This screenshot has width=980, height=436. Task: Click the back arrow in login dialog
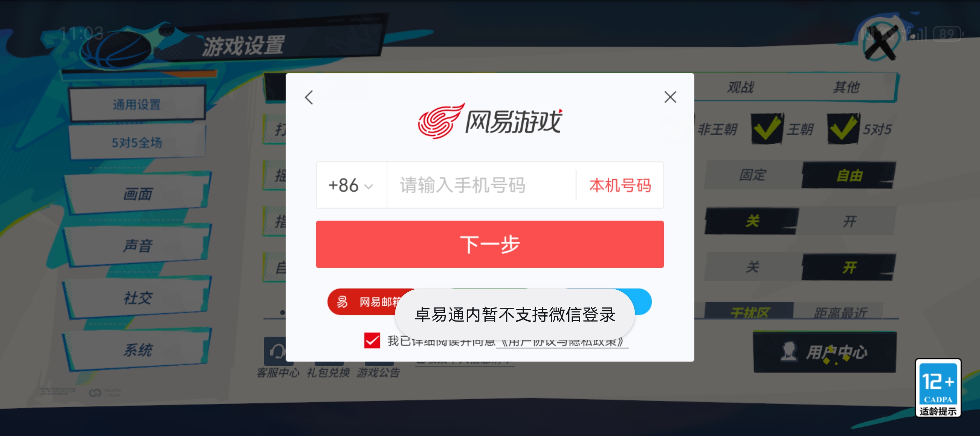point(309,97)
